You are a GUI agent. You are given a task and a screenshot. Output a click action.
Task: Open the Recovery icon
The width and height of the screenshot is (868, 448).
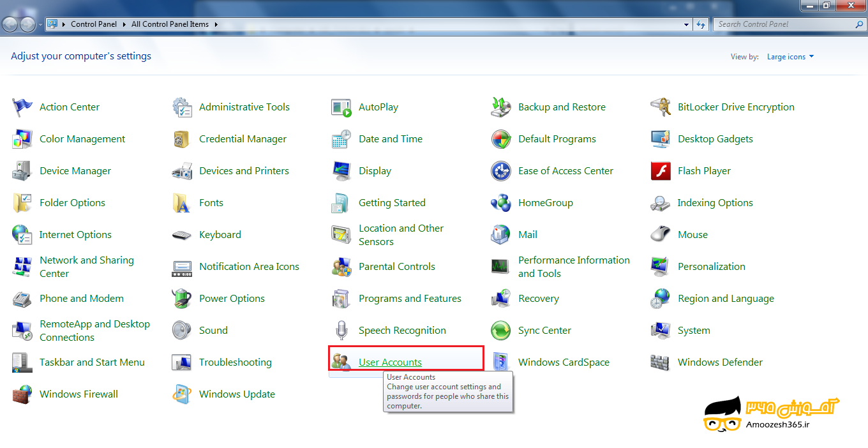(x=501, y=299)
